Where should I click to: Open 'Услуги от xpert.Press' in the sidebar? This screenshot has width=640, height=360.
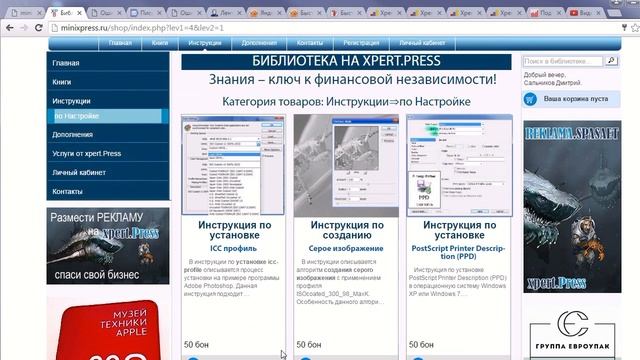click(x=108, y=153)
